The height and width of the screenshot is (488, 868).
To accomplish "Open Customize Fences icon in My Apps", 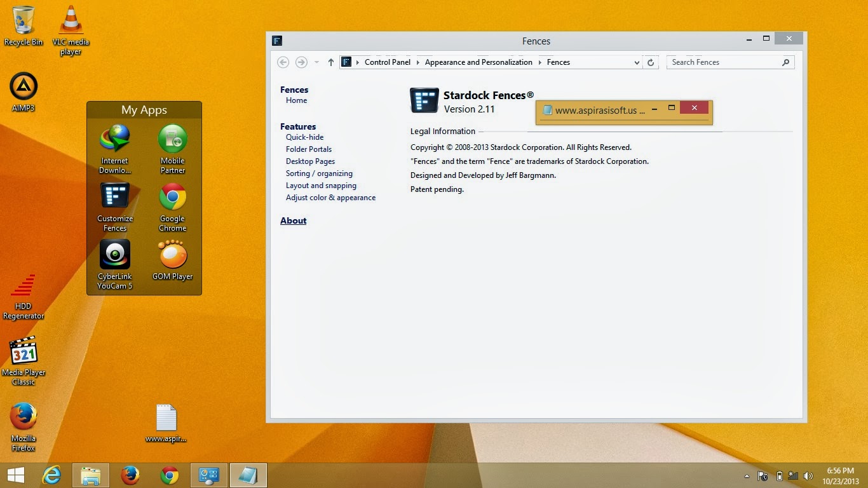I will (115, 207).
